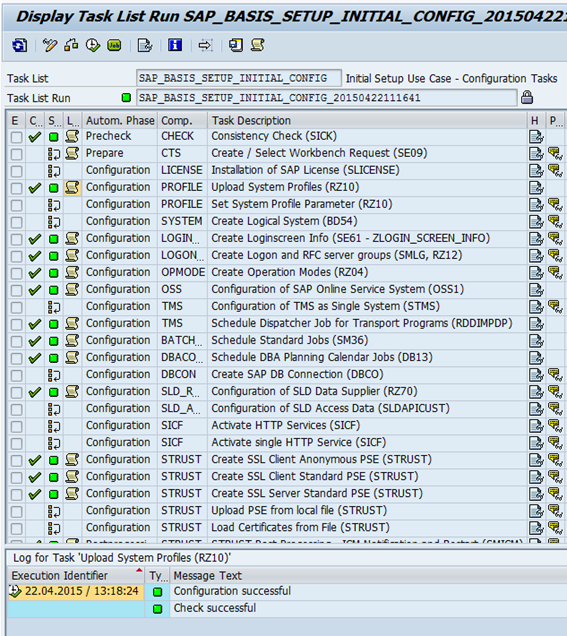Image resolution: width=567 pixels, height=636 pixels.
Task: Tick checkbox for Create Operation Modes (RZ04)
Action: [17, 273]
